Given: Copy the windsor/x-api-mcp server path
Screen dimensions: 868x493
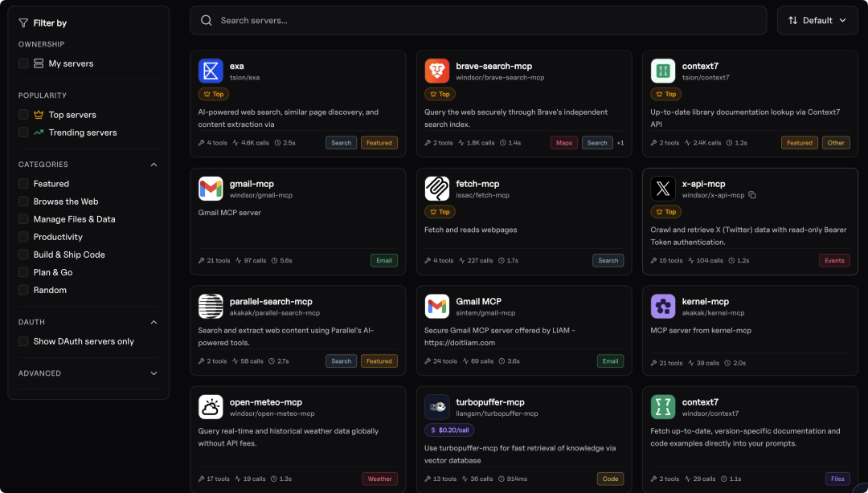Looking at the screenshot, I should pos(752,195).
